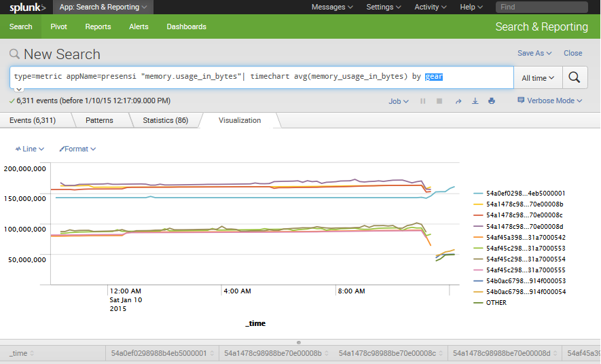The width and height of the screenshot is (601, 364).
Task: Sort by 54a1478c98988be70e00008d column
Action: coord(505,353)
